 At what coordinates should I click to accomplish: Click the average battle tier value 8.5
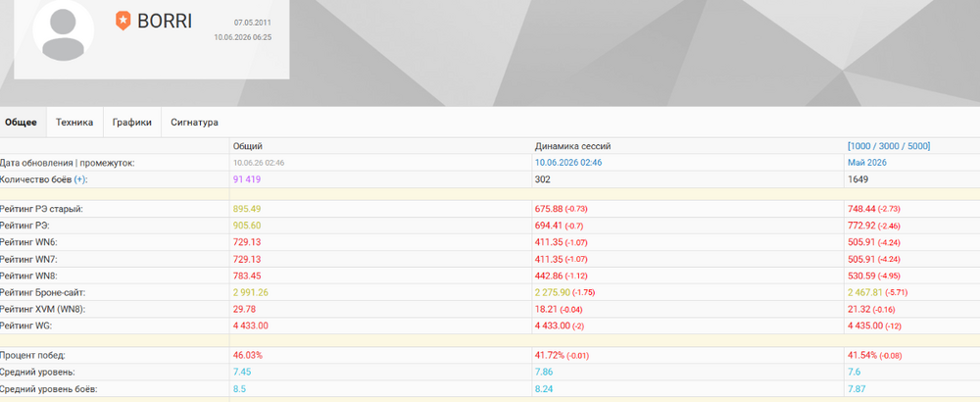[x=239, y=389]
